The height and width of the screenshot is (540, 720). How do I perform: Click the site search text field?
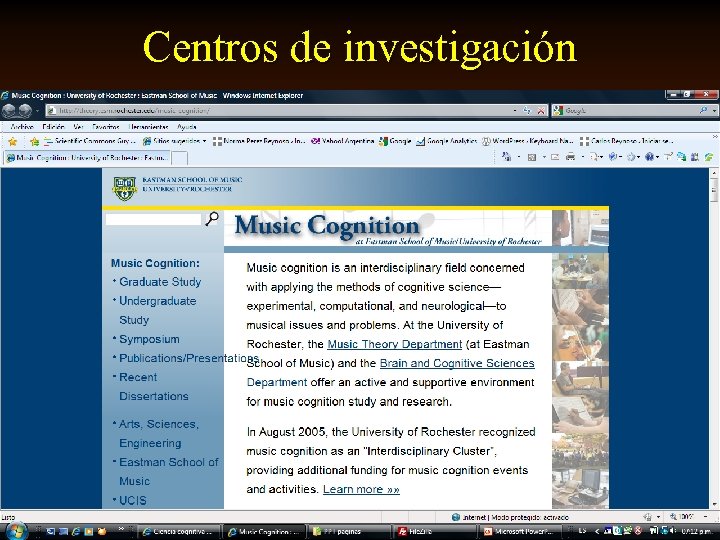coord(153,219)
